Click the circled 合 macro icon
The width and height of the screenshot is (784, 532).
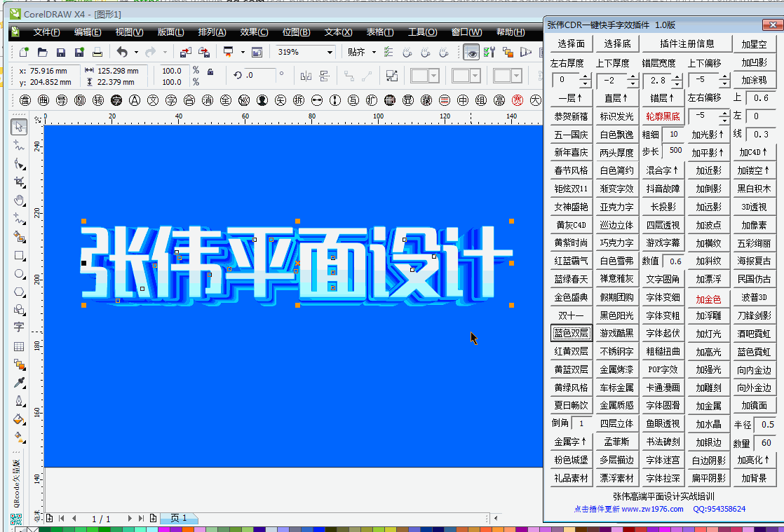189,100
